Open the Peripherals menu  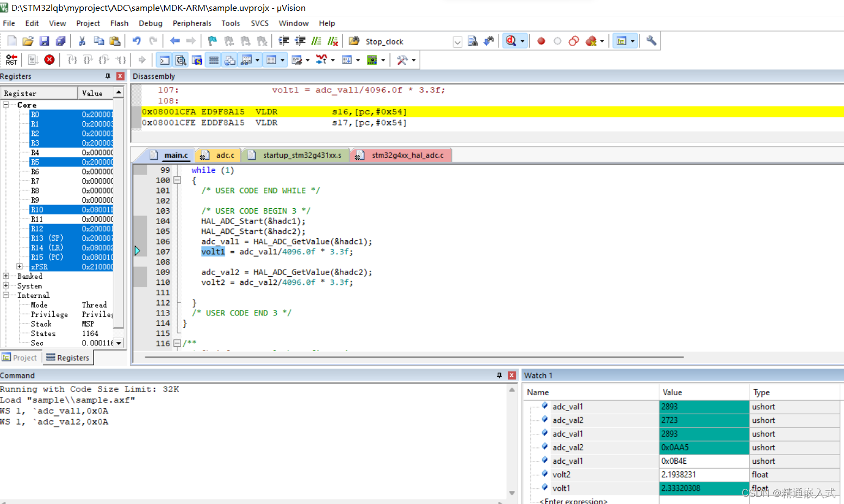click(191, 23)
